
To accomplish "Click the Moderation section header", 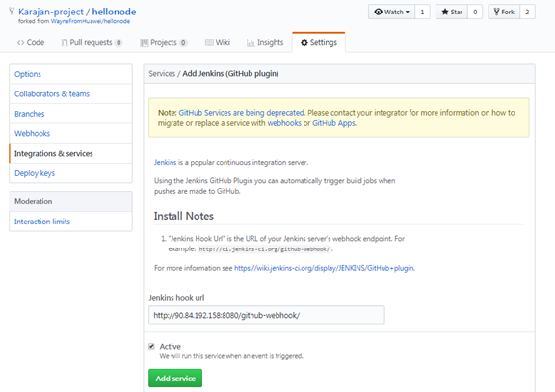I will pyautogui.click(x=70, y=201).
